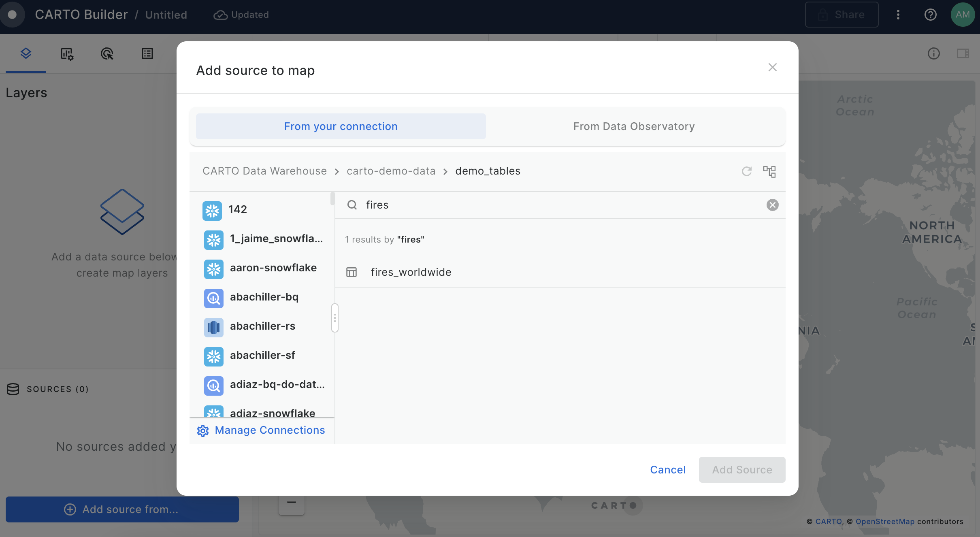Clear the fires search text
Image resolution: width=980 pixels, height=537 pixels.
(x=772, y=205)
